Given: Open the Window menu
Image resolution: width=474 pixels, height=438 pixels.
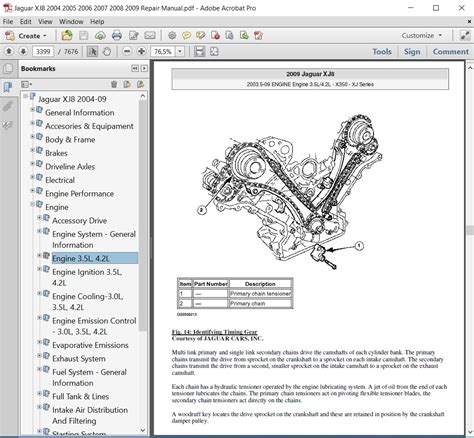Looking at the screenshot, I should coord(71,22).
